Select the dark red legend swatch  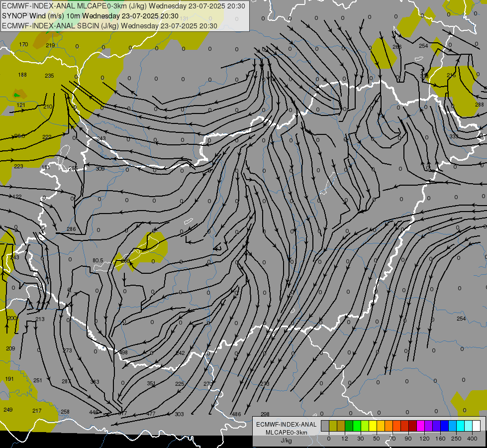click(412, 426)
